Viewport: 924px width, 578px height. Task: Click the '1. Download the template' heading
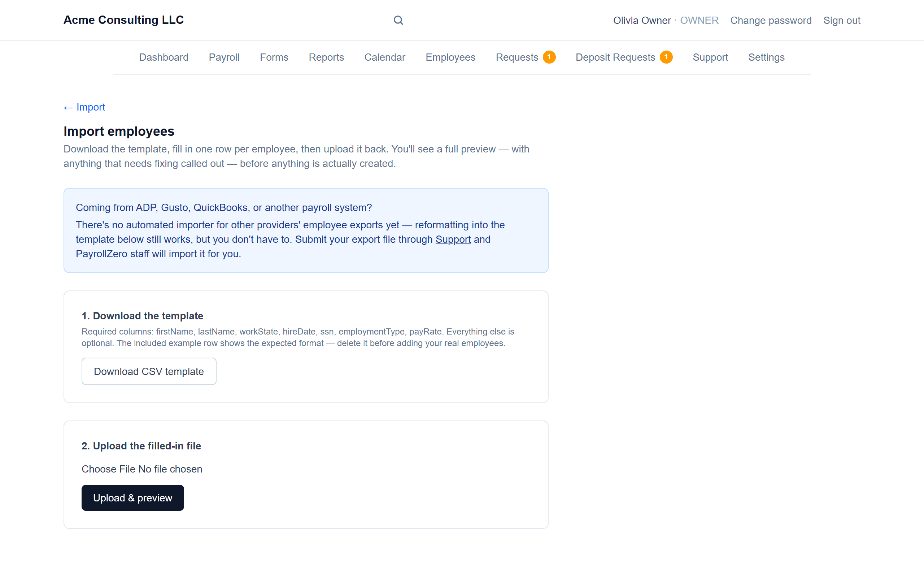[x=143, y=316]
